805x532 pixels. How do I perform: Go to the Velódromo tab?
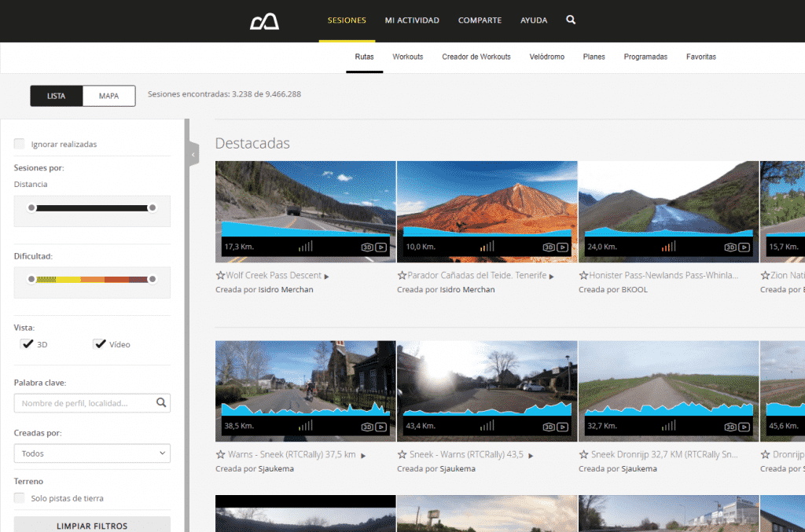coord(547,57)
